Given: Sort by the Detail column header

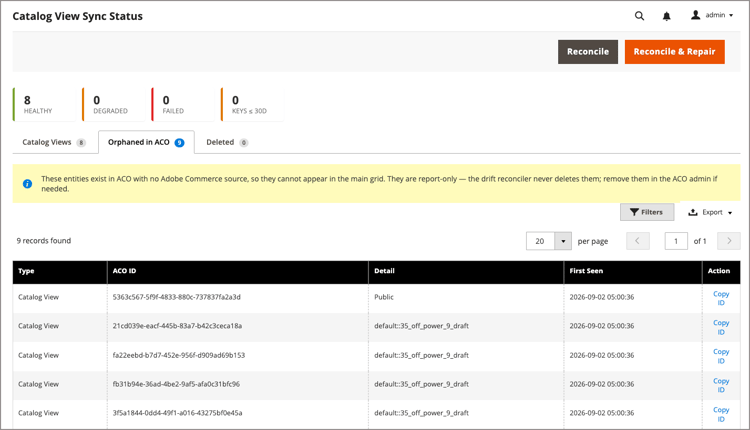Looking at the screenshot, I should (466, 271).
